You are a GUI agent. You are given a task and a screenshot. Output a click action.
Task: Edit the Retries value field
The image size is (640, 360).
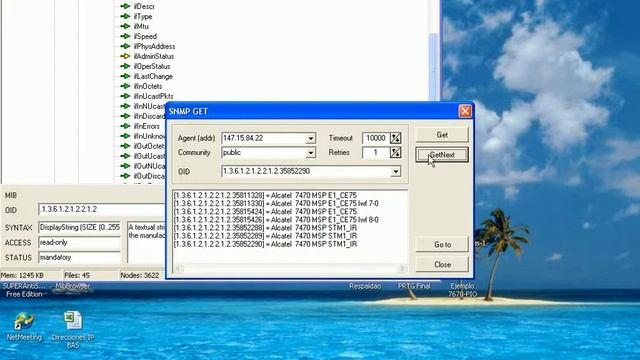coord(376,152)
